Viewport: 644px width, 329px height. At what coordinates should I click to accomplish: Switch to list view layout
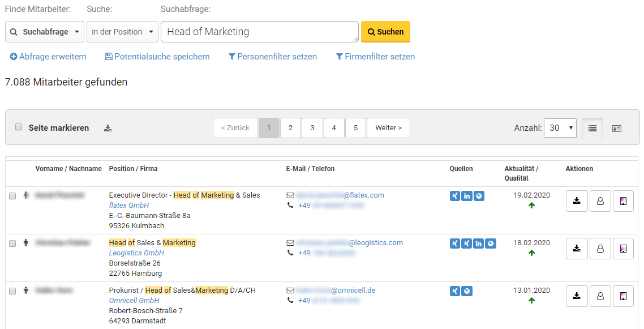click(593, 128)
